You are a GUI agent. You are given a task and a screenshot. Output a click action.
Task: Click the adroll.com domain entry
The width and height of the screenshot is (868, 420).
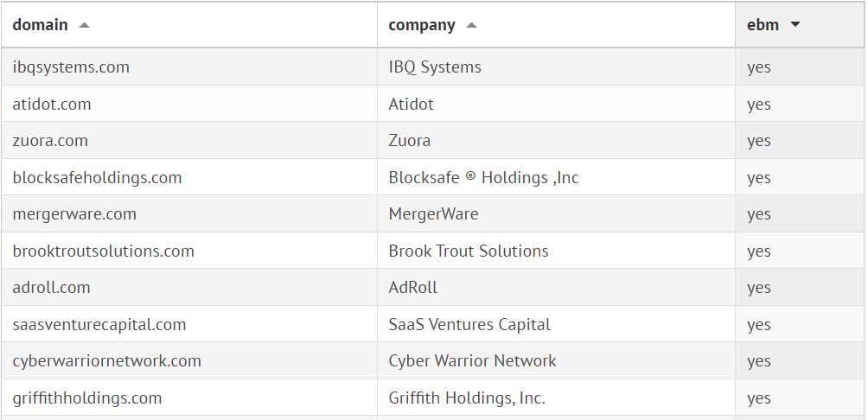(x=52, y=288)
